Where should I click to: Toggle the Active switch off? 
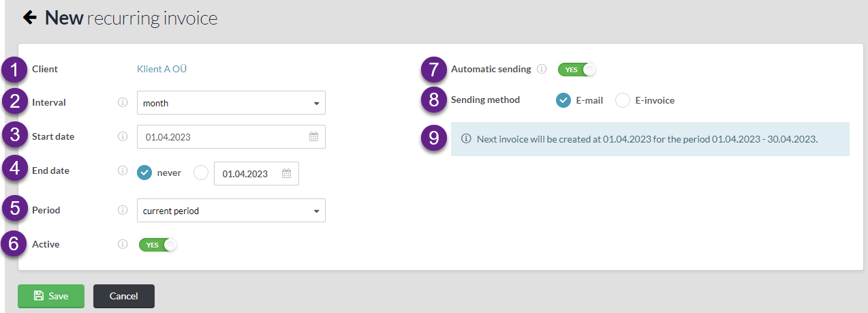click(x=158, y=244)
